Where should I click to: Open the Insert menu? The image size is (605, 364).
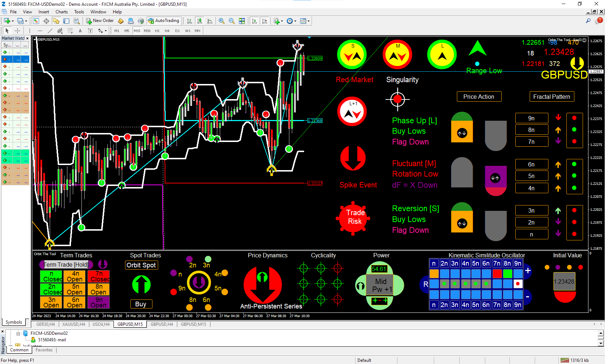(x=44, y=12)
